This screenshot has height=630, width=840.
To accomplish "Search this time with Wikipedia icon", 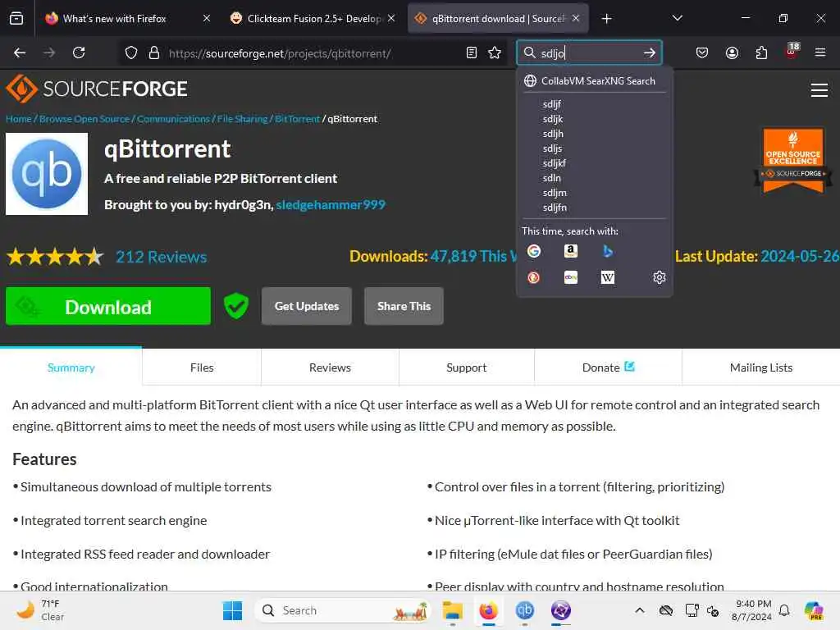I will [608, 277].
